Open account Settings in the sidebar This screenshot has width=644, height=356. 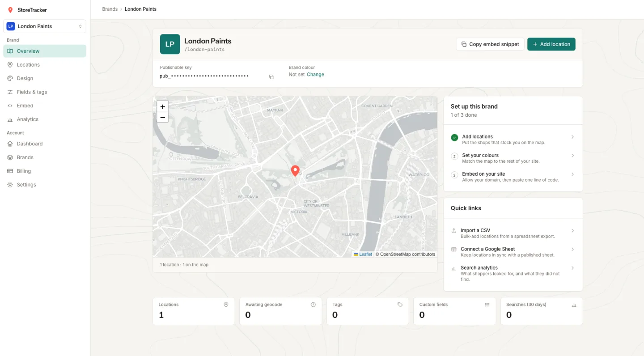point(45,185)
